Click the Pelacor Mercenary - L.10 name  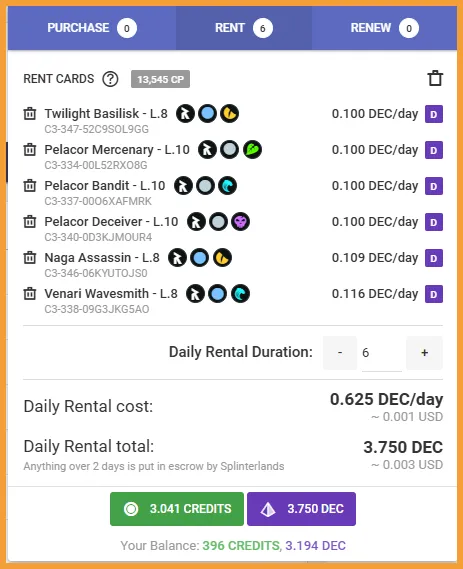tap(117, 150)
